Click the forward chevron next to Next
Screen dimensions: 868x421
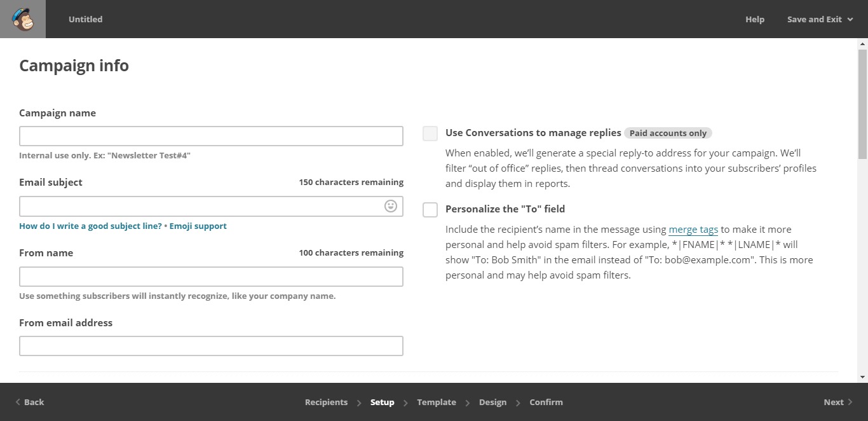[x=850, y=402]
